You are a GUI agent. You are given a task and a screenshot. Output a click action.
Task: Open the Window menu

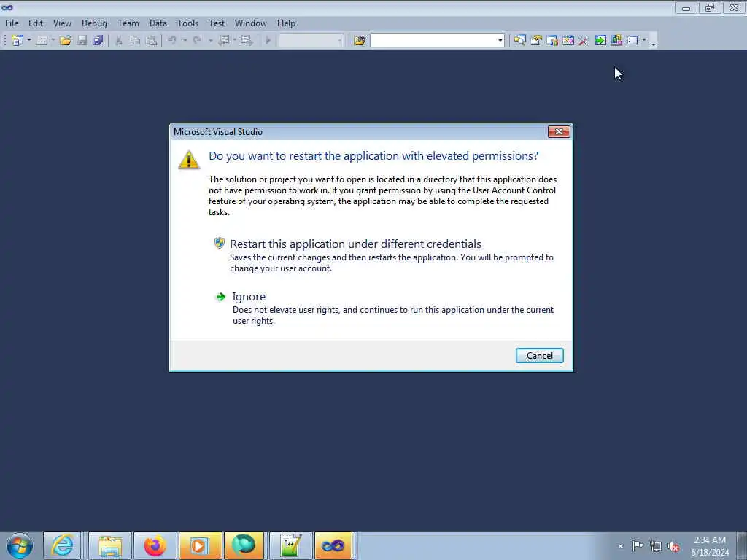pos(251,23)
